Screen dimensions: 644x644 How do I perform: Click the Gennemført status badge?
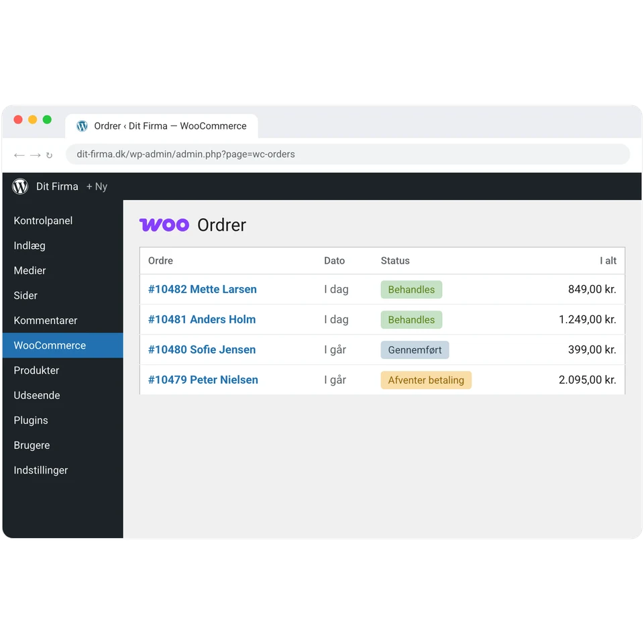[415, 350]
